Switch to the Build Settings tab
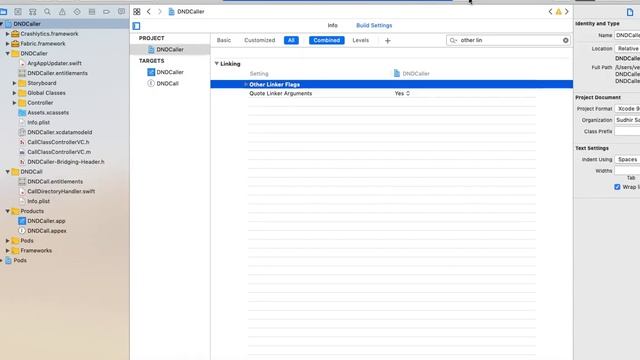Image resolution: width=640 pixels, height=360 pixels. tap(374, 25)
